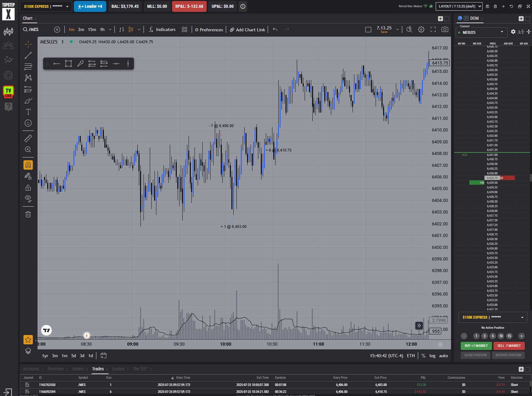Open the Fibonacci retracement tool group
Image resolution: width=532 pixels, height=396 pixels.
point(28,67)
